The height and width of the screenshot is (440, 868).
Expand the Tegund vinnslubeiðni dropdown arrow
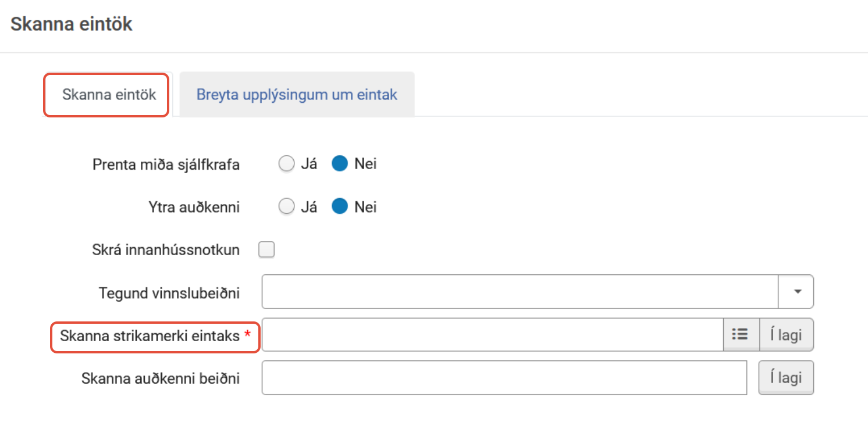click(796, 292)
